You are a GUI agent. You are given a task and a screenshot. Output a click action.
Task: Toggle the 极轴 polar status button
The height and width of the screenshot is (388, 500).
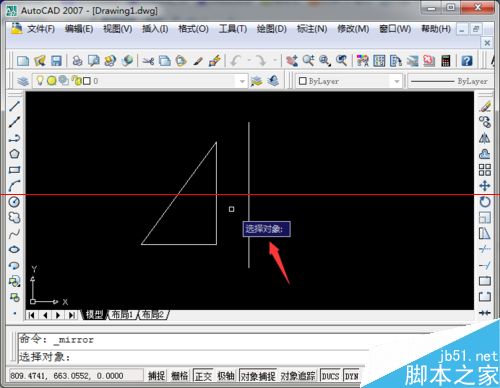226,376
